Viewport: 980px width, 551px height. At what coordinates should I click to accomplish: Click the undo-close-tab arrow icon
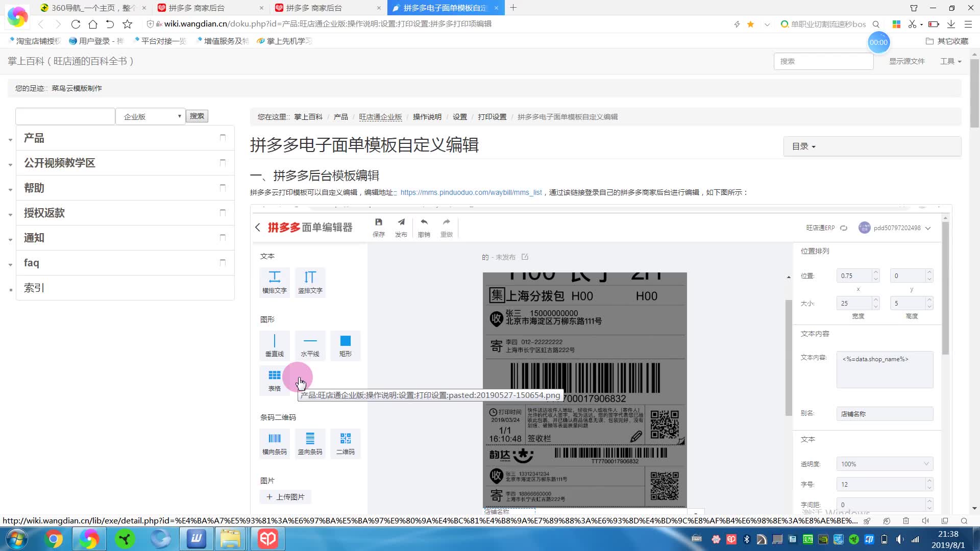[110, 24]
